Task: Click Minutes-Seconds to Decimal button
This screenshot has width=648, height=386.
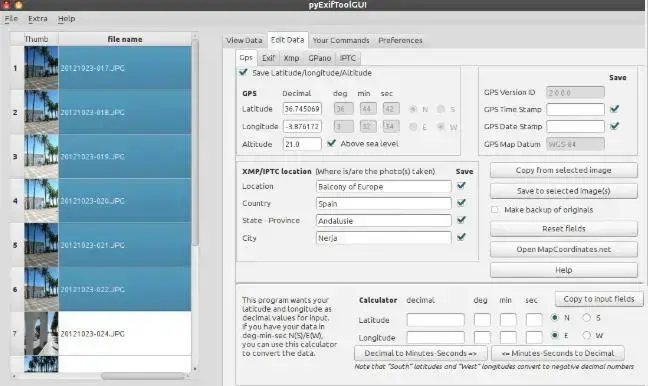Action: (x=558, y=353)
